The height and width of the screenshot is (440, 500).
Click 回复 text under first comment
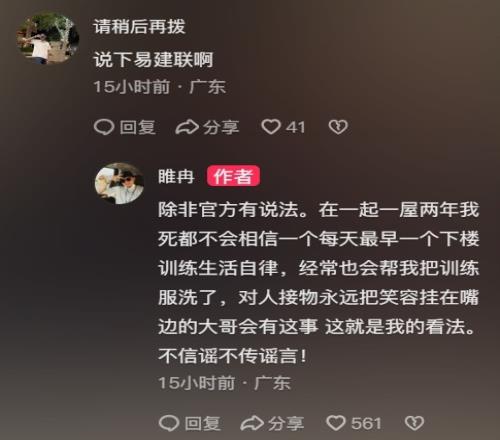coord(138,127)
